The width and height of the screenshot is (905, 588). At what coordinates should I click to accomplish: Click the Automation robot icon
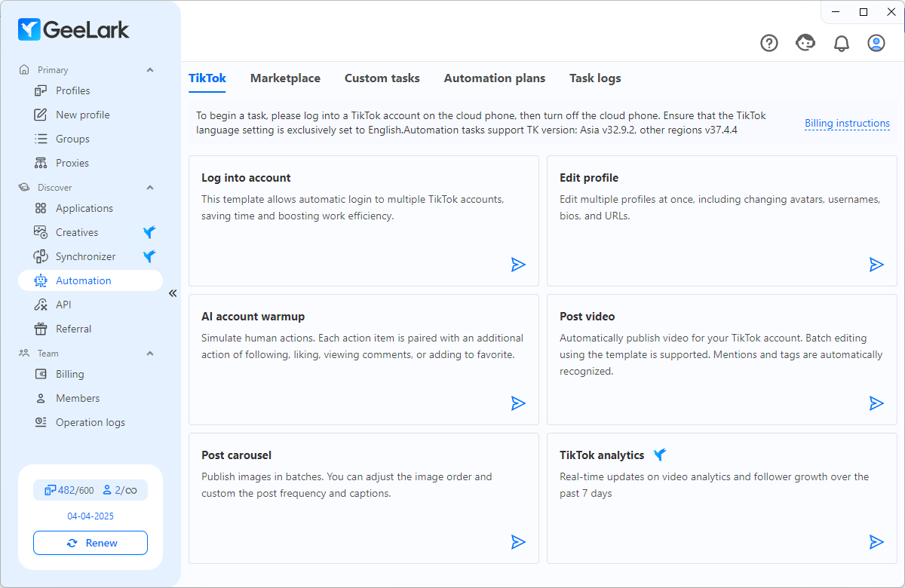pos(41,280)
